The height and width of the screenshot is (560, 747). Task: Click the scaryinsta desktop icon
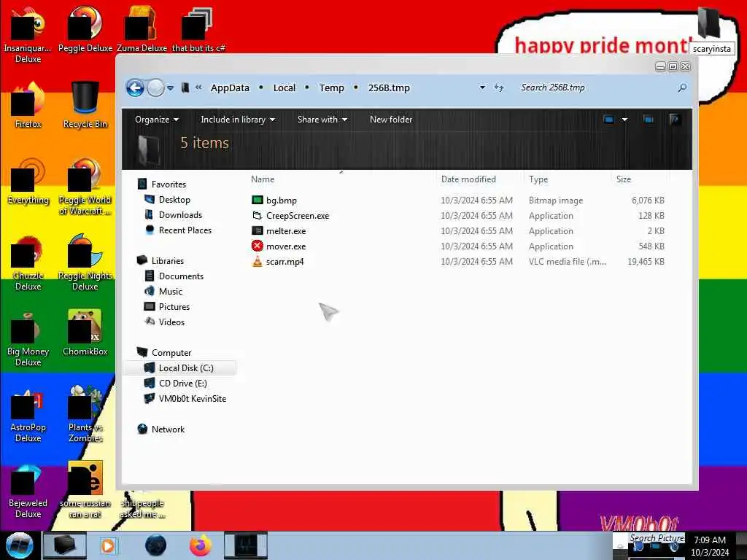click(x=712, y=31)
